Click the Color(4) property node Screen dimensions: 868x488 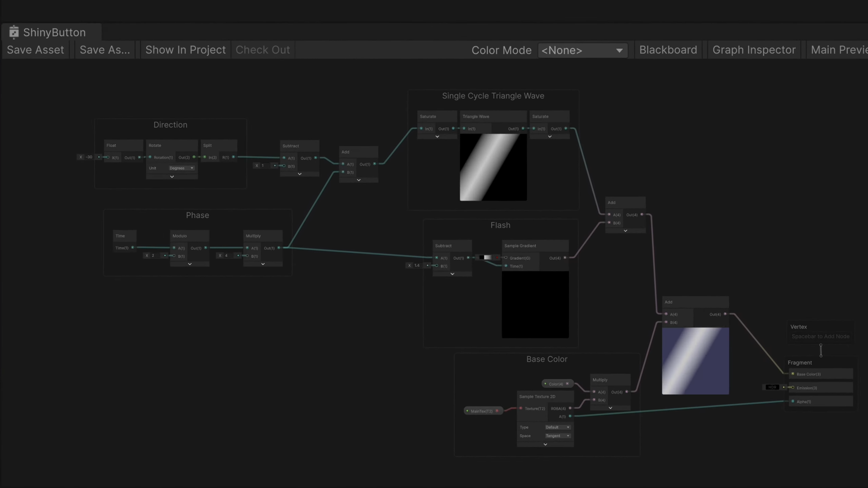556,384
